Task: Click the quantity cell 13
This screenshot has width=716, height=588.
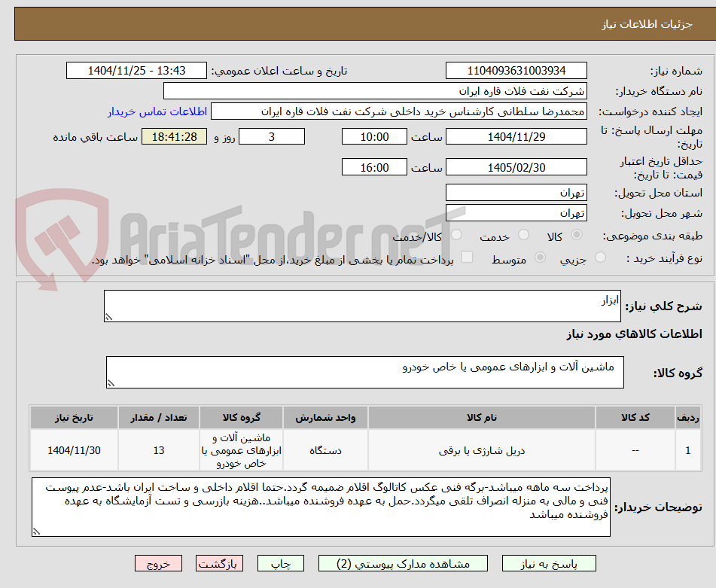Action: tap(158, 450)
